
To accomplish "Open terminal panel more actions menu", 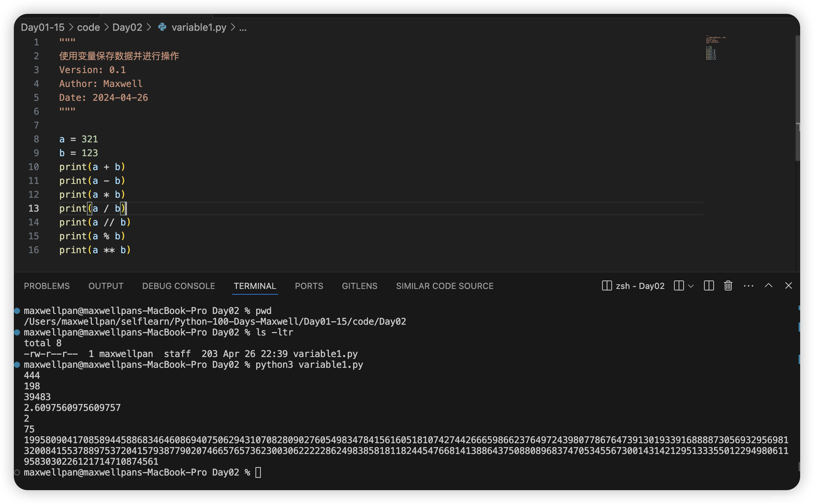I will pyautogui.click(x=748, y=285).
